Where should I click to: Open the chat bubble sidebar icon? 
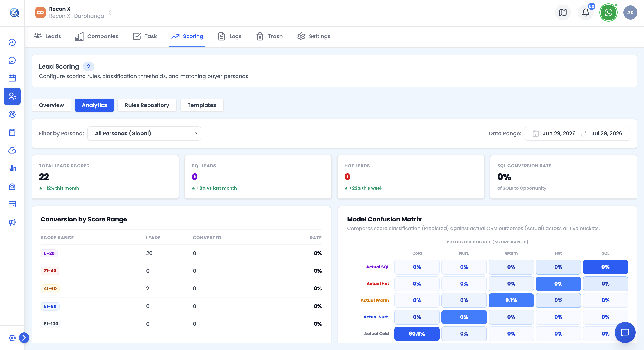12,60
